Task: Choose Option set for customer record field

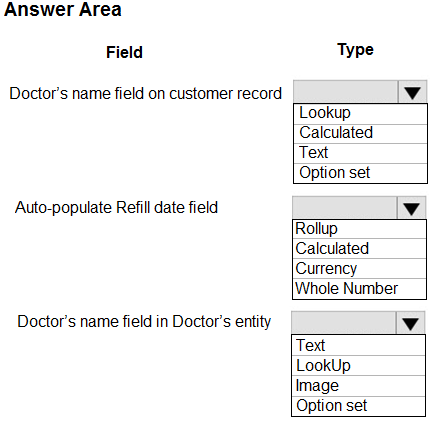Action: pos(360,173)
